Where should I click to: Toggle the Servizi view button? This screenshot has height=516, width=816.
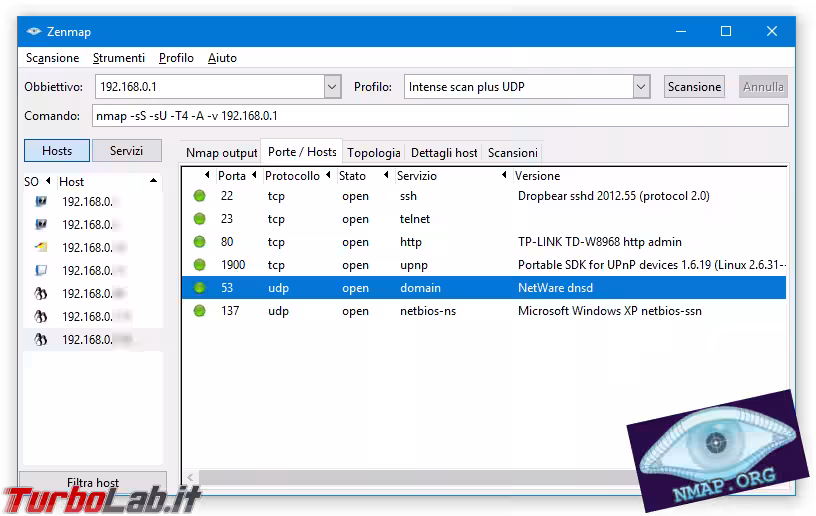pos(127,151)
